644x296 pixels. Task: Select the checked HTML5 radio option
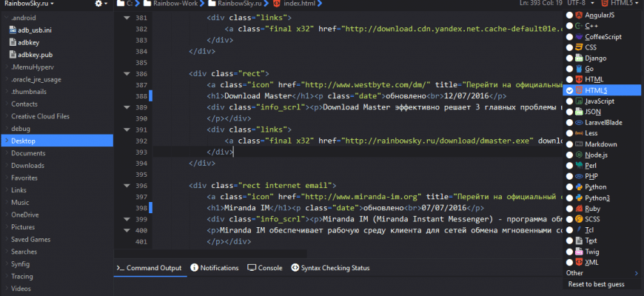coord(569,90)
